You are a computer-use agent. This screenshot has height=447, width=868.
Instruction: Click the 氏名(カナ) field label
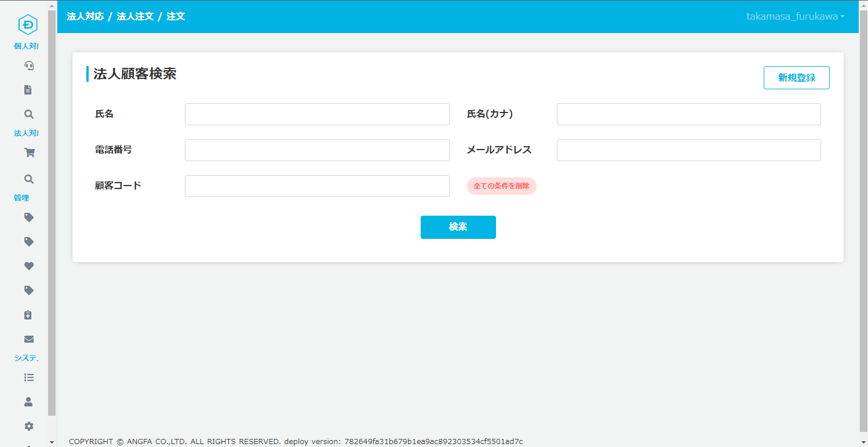pos(490,114)
